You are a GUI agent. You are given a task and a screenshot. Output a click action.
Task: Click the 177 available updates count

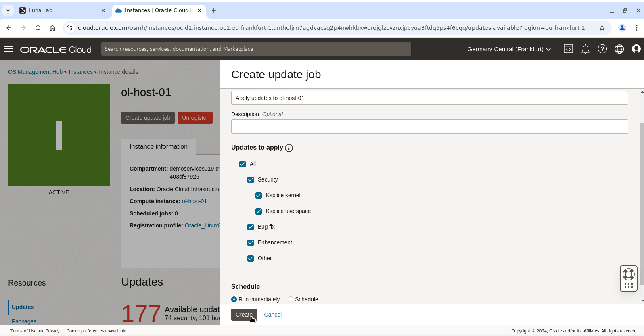tap(141, 313)
